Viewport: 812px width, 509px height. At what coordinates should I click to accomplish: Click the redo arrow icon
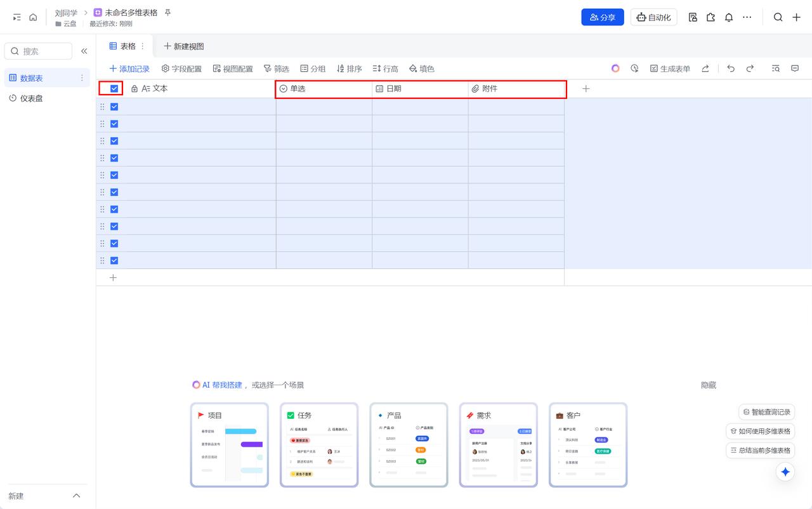pos(750,69)
